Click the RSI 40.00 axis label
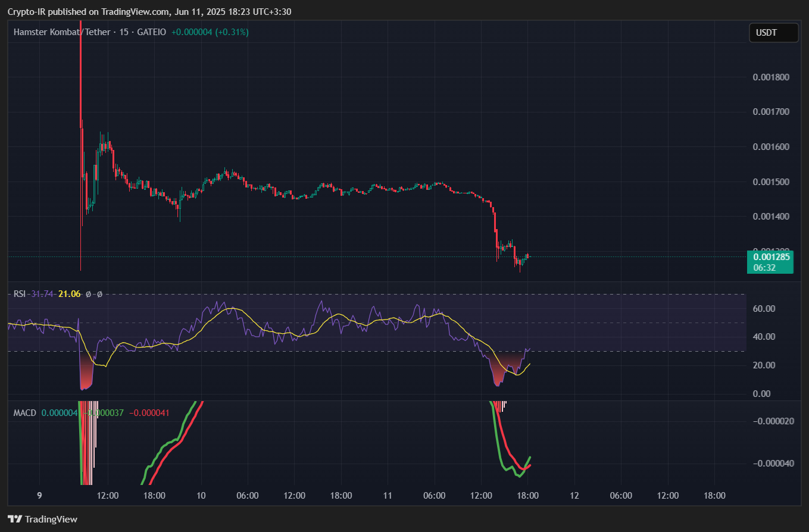 tap(764, 337)
